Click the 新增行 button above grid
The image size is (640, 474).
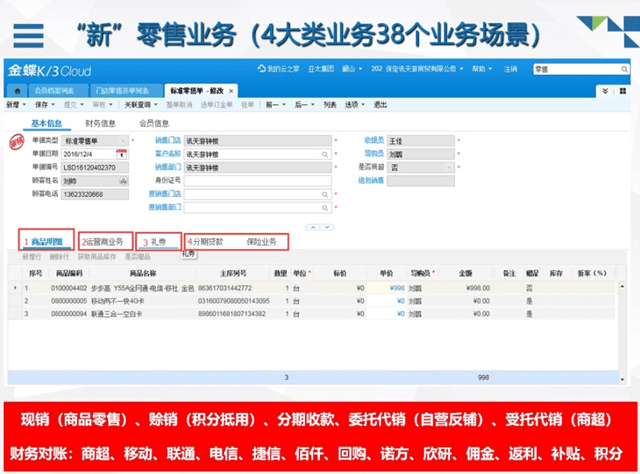coord(31,257)
